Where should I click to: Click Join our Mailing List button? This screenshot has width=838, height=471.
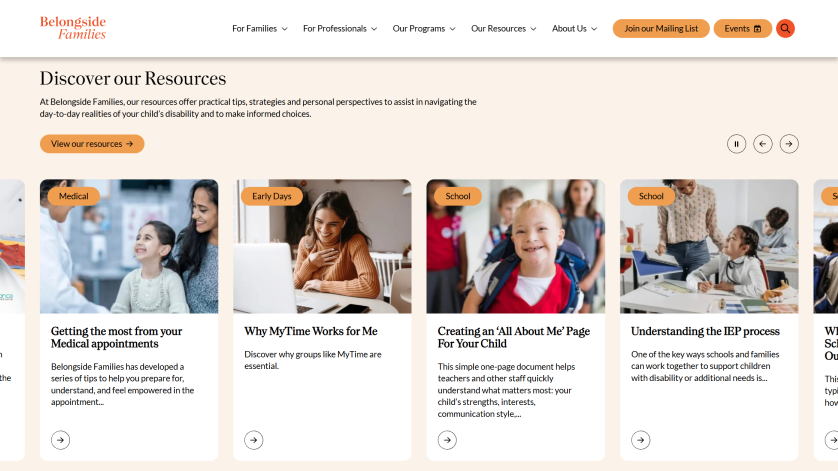(661, 28)
